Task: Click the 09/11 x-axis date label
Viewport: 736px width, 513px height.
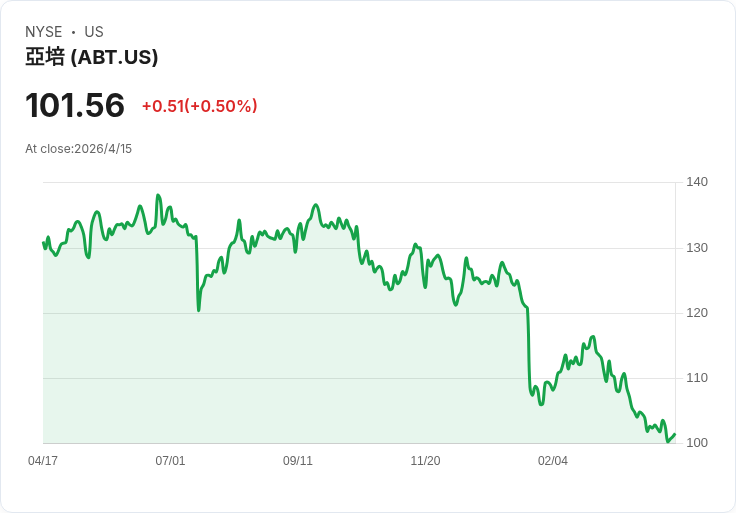Action: [298, 461]
